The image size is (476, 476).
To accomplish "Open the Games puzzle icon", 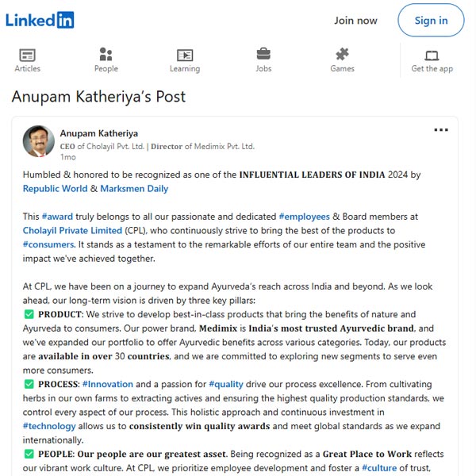I will (342, 54).
